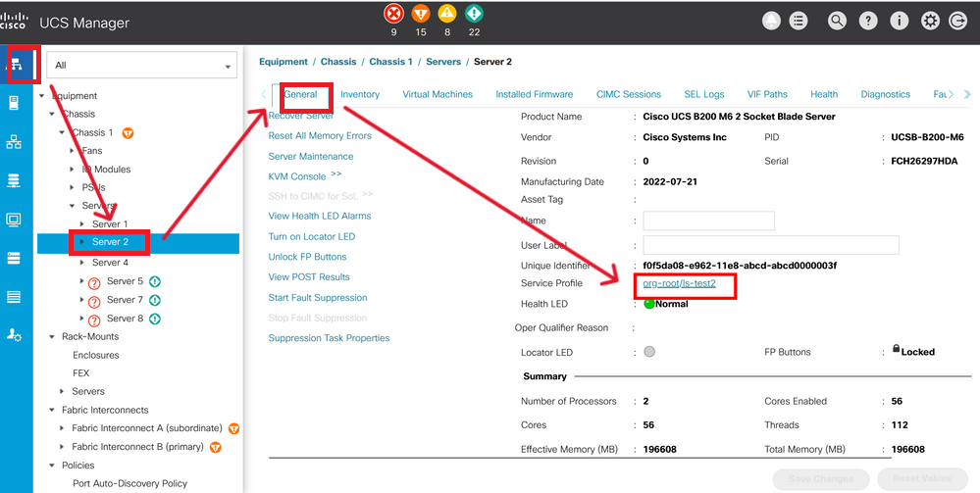Open the VIF Paths tab
The height and width of the screenshot is (493, 980).
coord(767,94)
